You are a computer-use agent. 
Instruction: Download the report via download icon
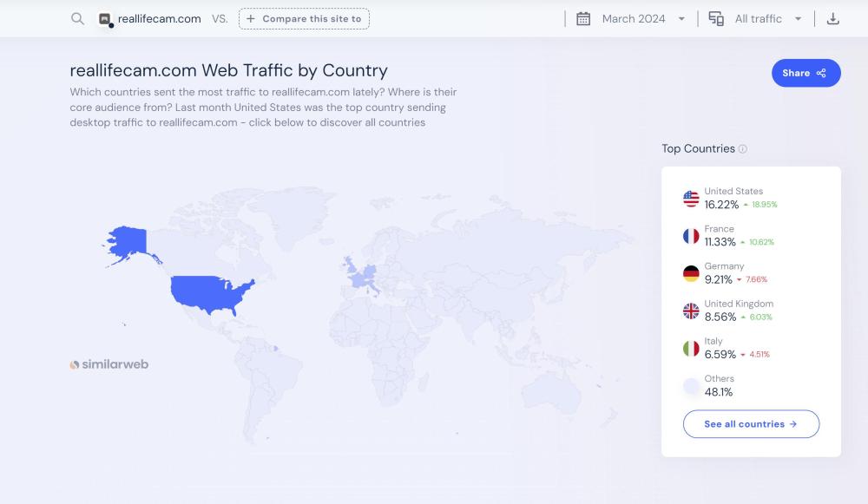(832, 19)
